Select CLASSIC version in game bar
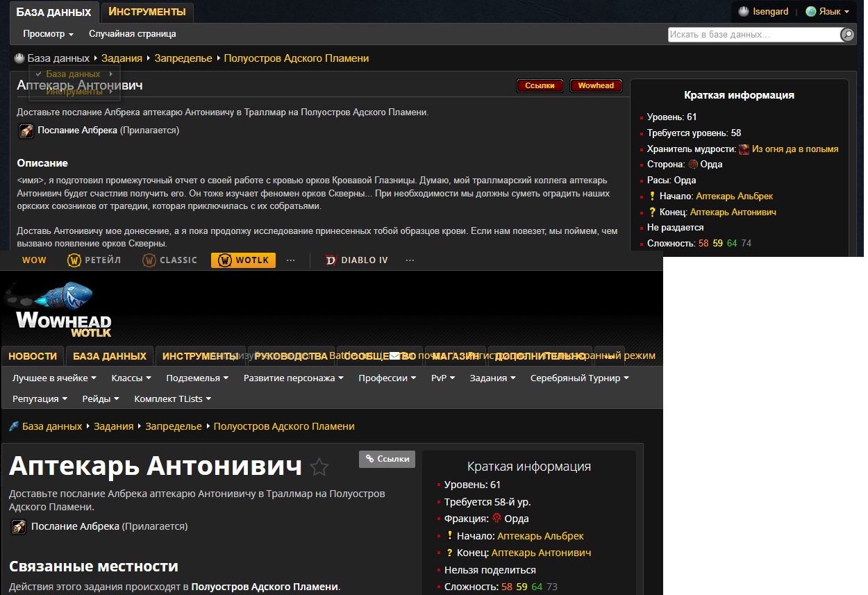 pos(170,260)
